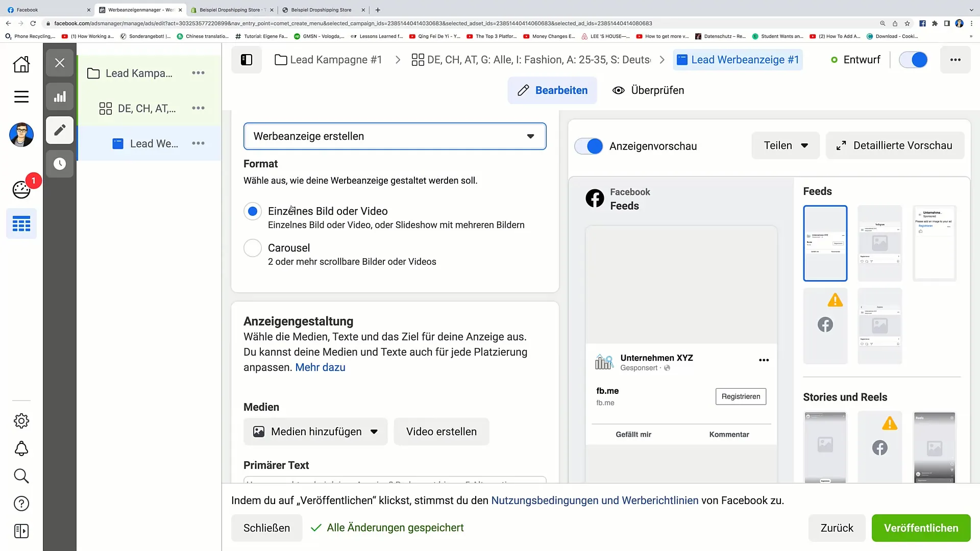Click the green Veröffentlichen button
The image size is (980, 551).
tap(921, 528)
